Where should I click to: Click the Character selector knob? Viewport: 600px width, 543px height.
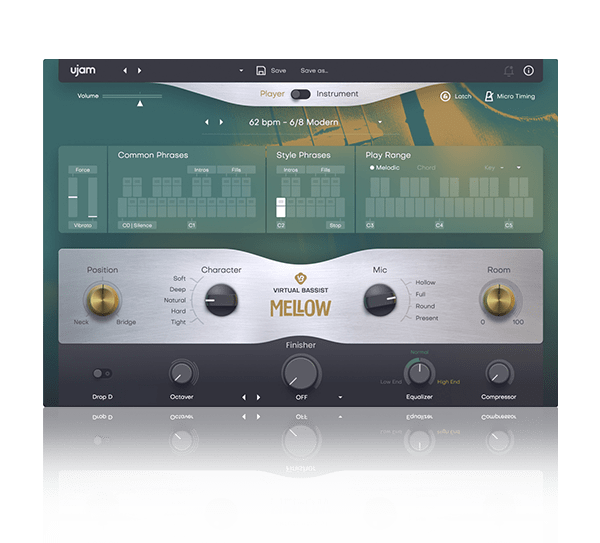click(x=221, y=300)
